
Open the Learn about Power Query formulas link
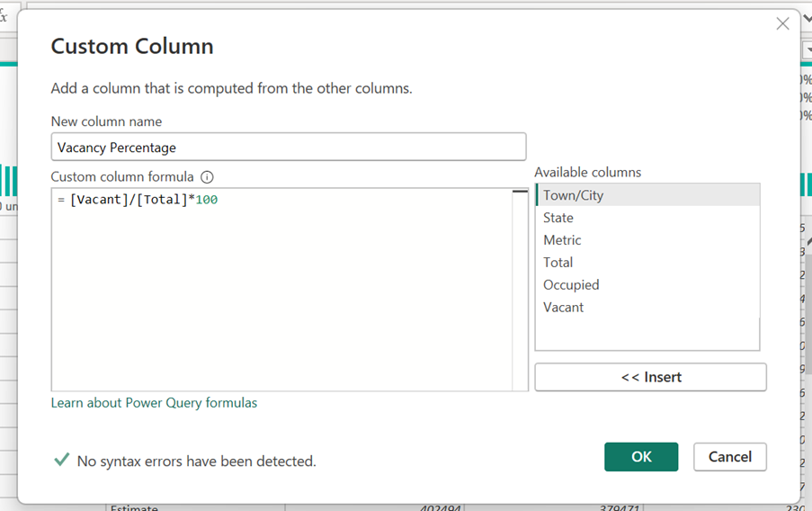[154, 403]
